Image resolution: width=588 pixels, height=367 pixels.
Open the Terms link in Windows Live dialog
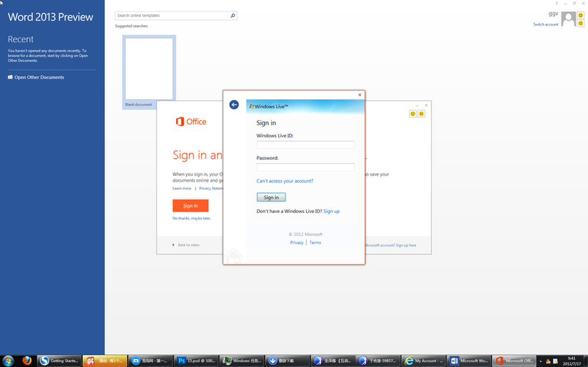pyautogui.click(x=315, y=242)
